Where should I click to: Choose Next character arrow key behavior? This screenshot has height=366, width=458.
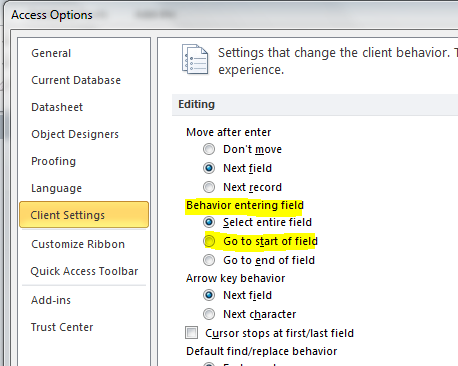(x=209, y=314)
